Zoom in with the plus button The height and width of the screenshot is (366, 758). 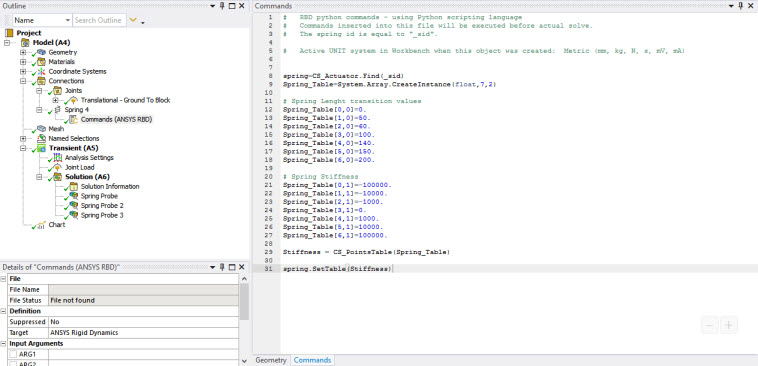tap(729, 325)
